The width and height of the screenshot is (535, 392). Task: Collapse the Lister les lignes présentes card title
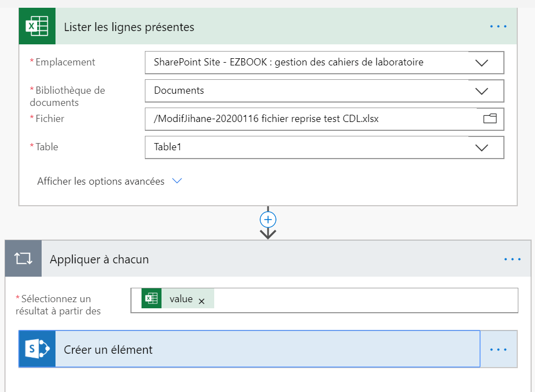click(129, 27)
